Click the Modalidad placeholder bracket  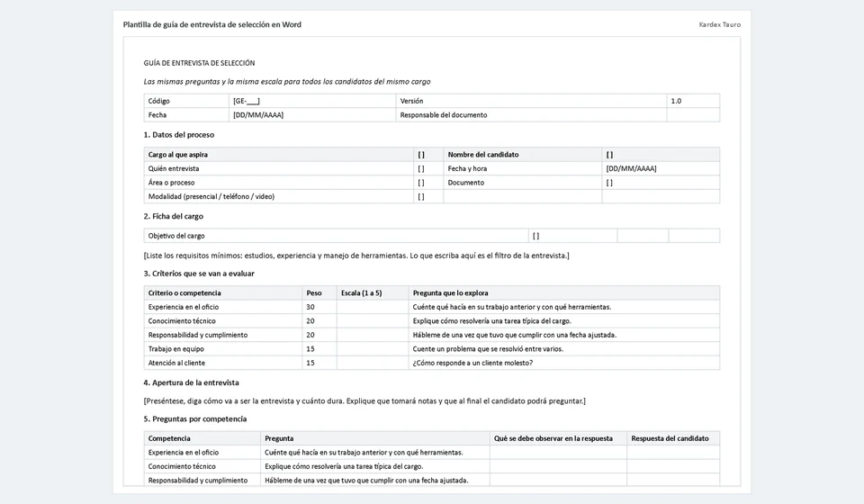[421, 196]
